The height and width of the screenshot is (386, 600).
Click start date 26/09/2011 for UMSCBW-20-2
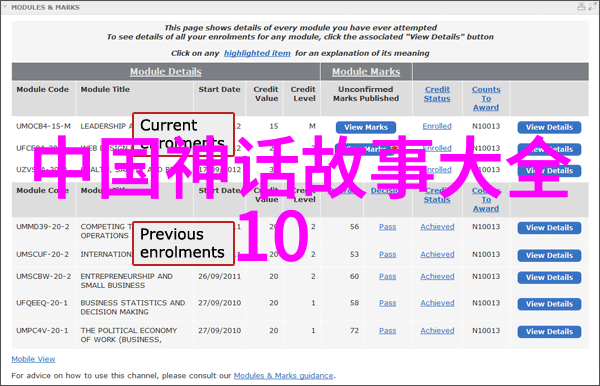pyautogui.click(x=220, y=277)
